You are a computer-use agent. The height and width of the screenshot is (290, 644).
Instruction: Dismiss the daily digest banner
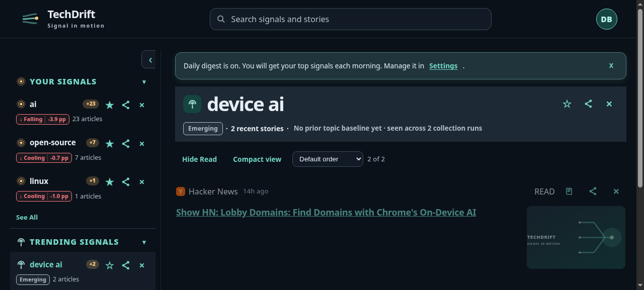coord(611,65)
